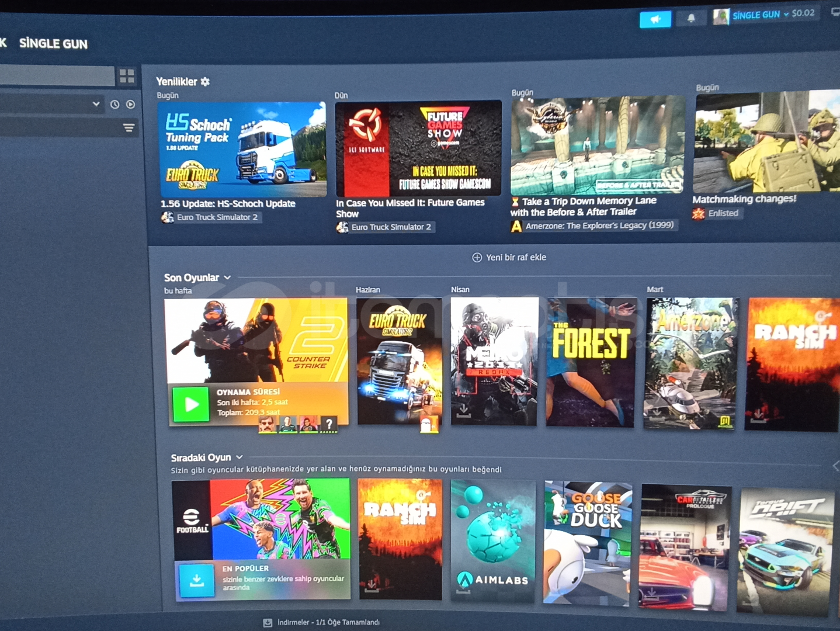Open the HS-Schoch Tuning Pack news image
The image size is (840, 631).
coord(243,150)
